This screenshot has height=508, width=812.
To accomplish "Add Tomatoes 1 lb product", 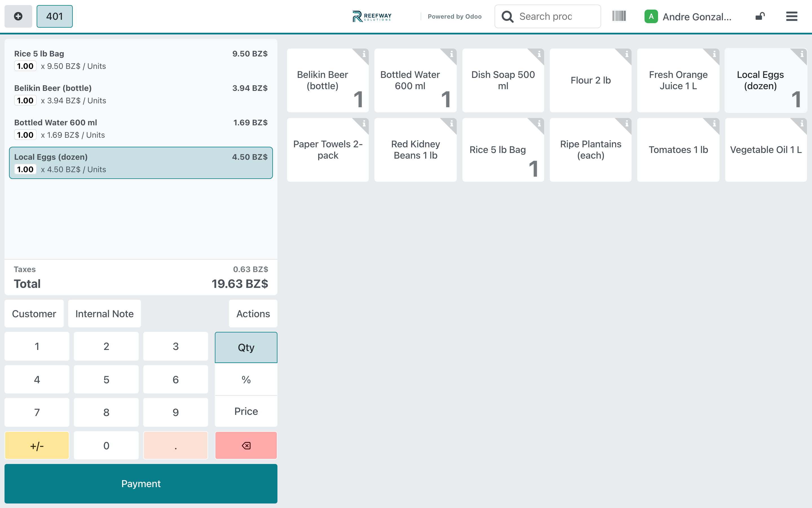I will pos(678,150).
